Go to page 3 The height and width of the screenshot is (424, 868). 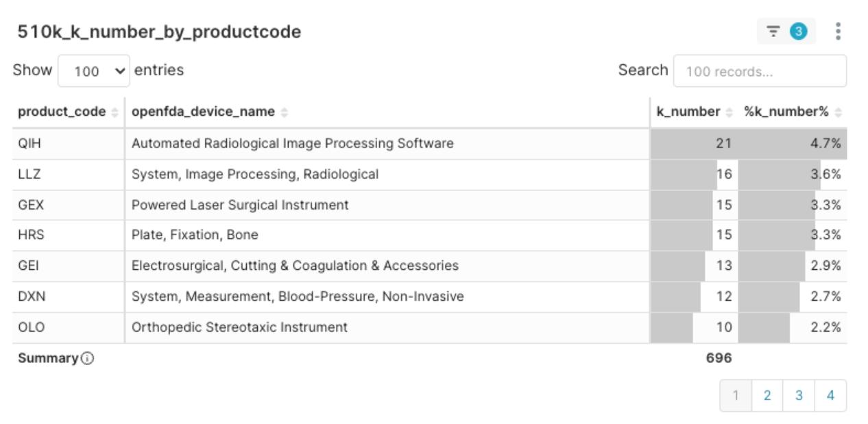pyautogui.click(x=799, y=395)
